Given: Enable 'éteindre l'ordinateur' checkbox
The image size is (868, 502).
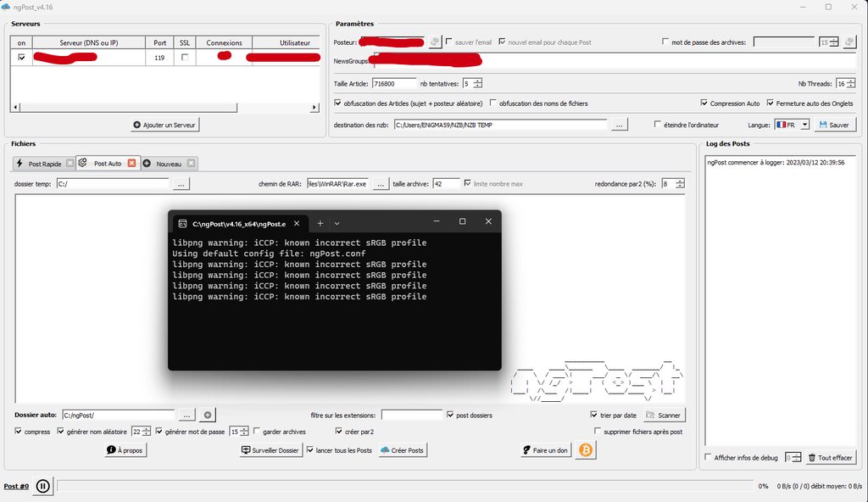Looking at the screenshot, I should [x=658, y=124].
